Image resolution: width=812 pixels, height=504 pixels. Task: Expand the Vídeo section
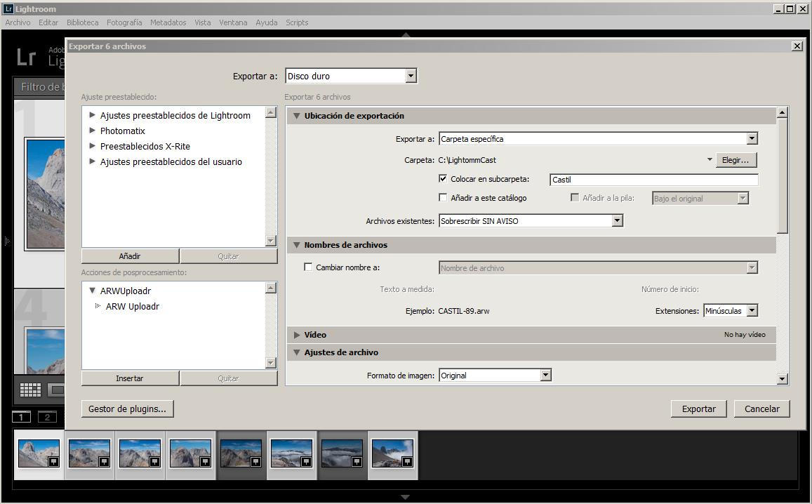[297, 335]
